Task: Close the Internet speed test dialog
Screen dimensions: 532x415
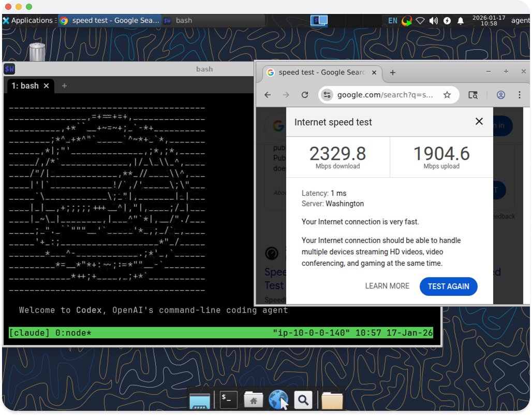Action: click(479, 121)
